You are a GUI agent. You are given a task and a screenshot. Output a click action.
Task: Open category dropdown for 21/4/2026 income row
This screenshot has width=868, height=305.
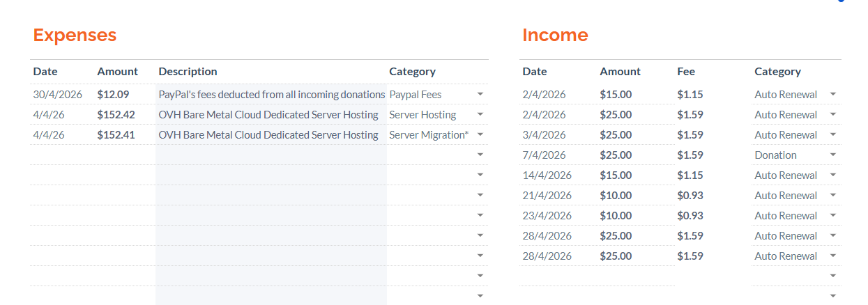[832, 195]
